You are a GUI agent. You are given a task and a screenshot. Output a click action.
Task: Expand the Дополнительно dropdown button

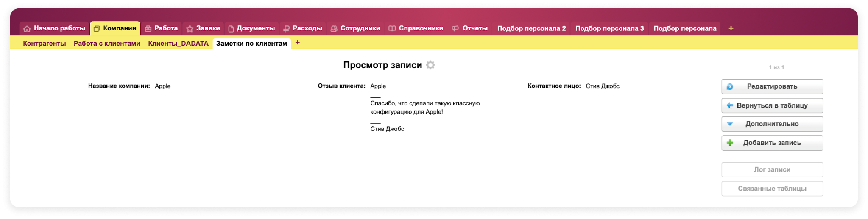pyautogui.click(x=772, y=124)
